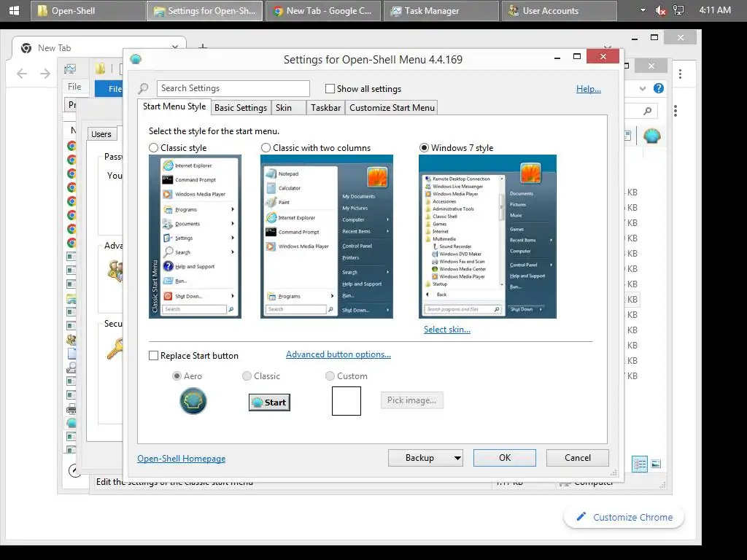Expand the Backup dropdown arrow
Image resolution: width=747 pixels, height=560 pixels.
coord(457,458)
